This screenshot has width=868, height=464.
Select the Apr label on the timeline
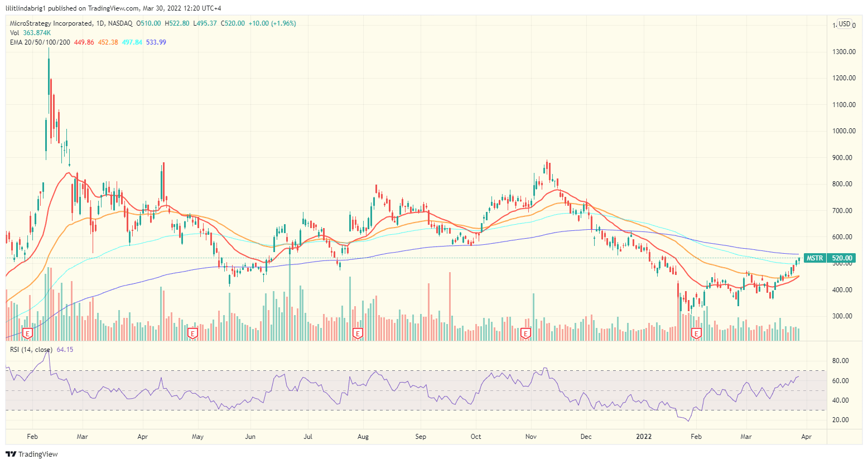click(806, 437)
